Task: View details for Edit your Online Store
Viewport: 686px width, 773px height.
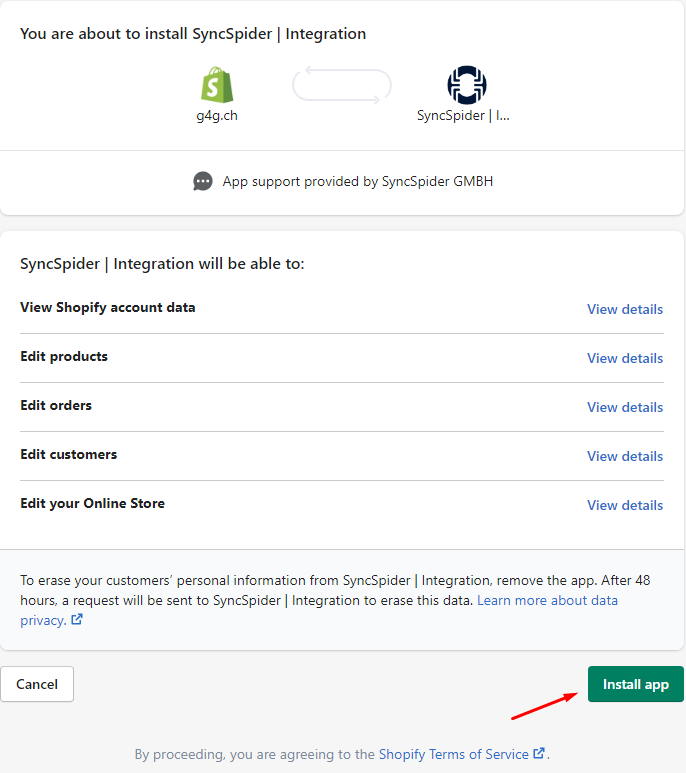Action: 625,505
